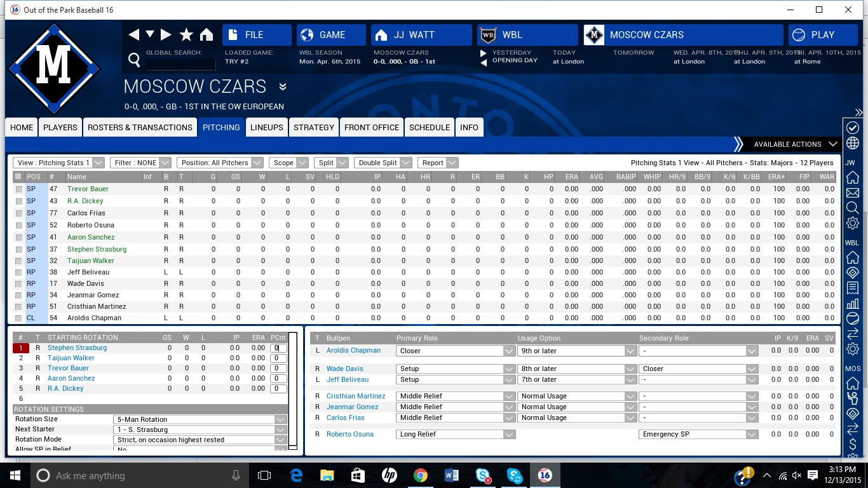
Task: Open WBL section settings gear icon
Action: [853, 349]
